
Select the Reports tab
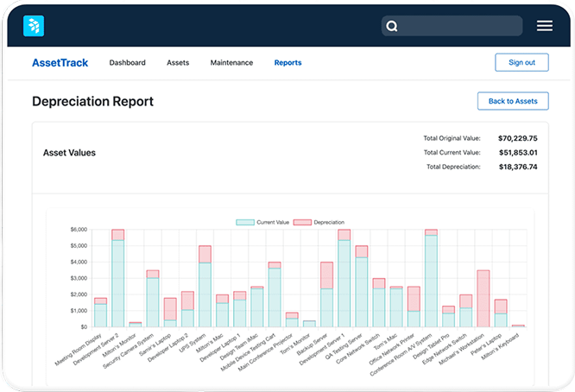point(287,63)
